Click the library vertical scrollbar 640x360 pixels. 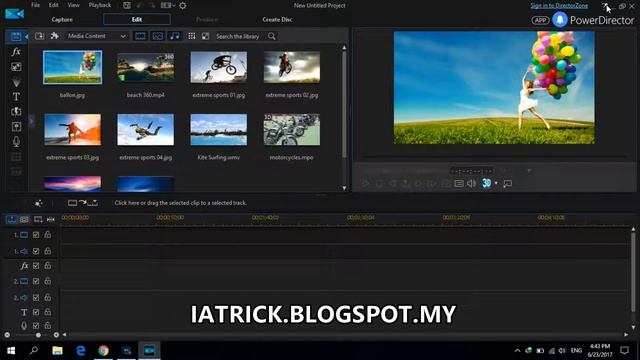344,104
